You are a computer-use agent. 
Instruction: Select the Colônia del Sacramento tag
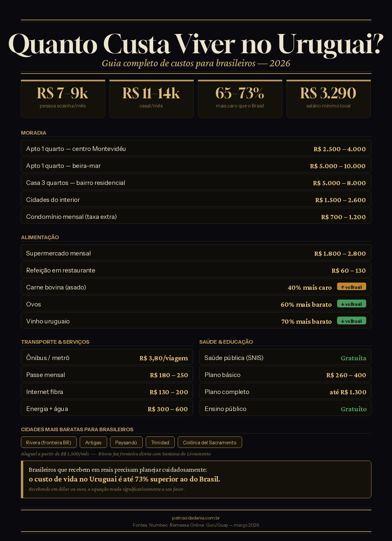pos(209,442)
